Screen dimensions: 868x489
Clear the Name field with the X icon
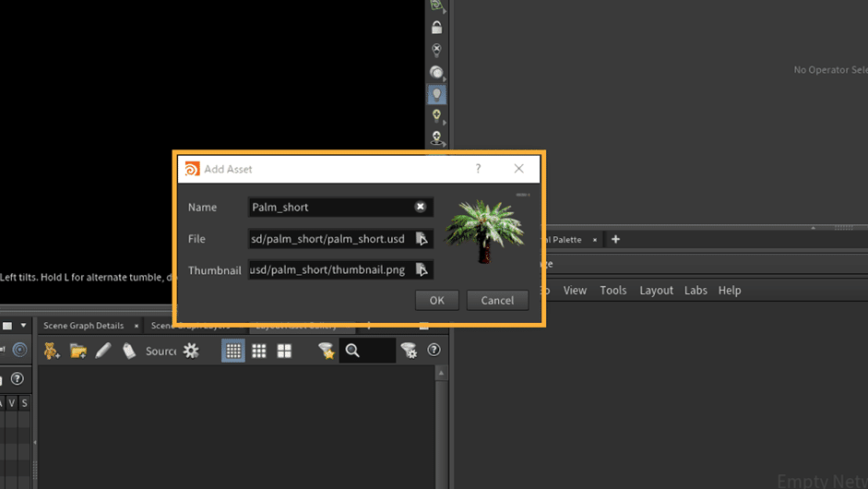(x=420, y=207)
